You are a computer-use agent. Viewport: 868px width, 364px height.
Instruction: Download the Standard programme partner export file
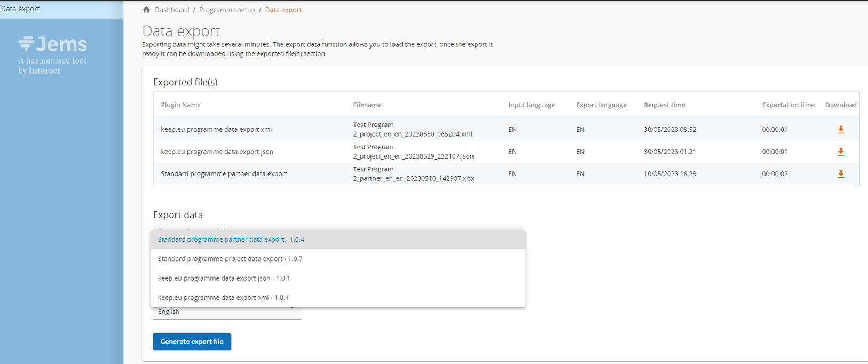tap(840, 174)
